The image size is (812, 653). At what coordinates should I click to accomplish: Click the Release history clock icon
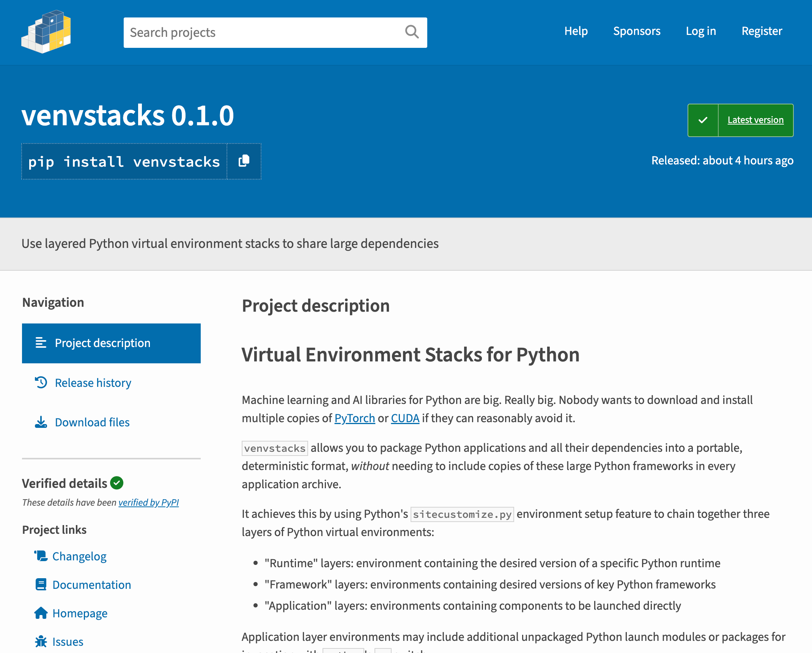point(41,383)
